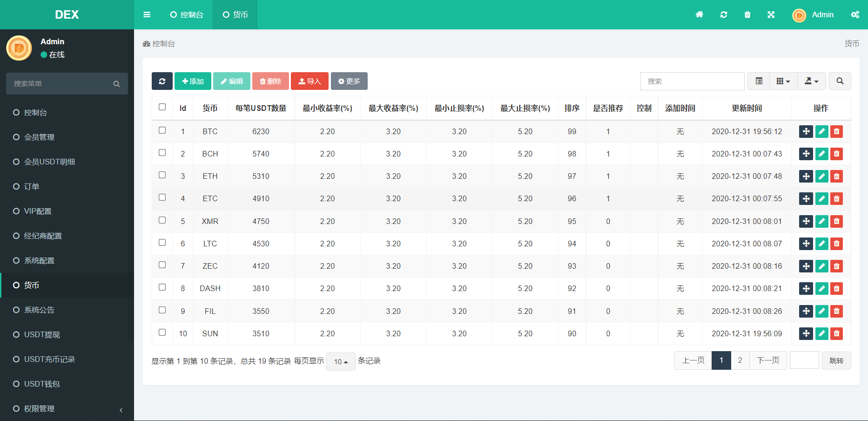Open USDT提现 in the sidebar
This screenshot has width=868, height=421.
tap(67, 334)
